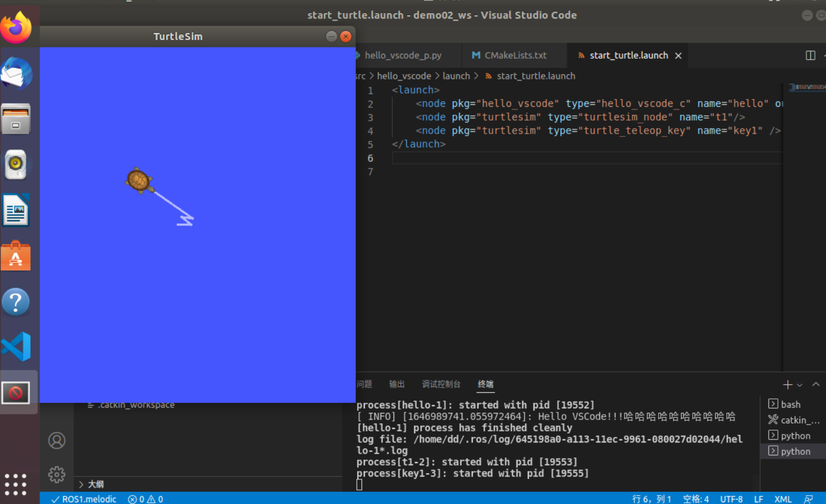Click the split editor icon top right
The width and height of the screenshot is (826, 504).
click(x=810, y=55)
